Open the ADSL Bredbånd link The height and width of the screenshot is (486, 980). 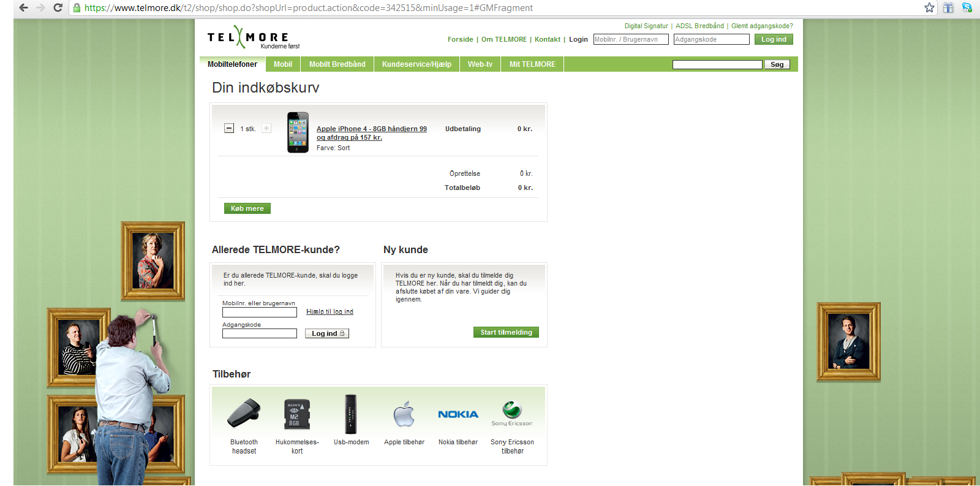(699, 26)
